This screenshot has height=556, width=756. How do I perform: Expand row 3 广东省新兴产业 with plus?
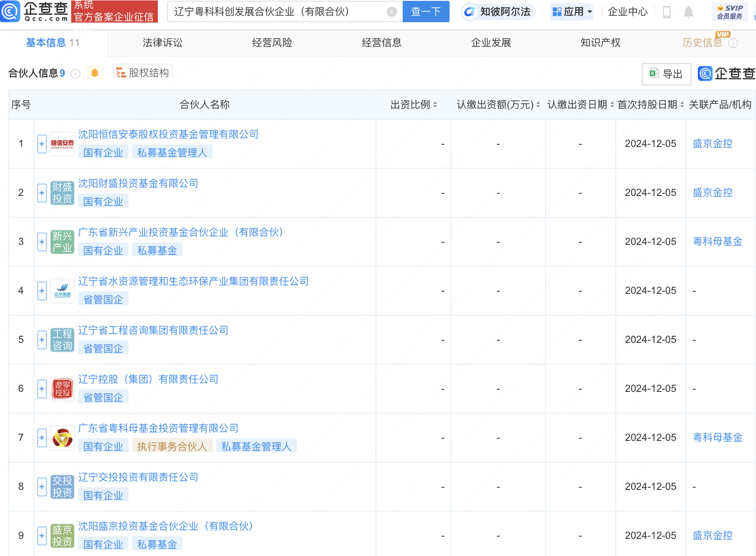42,242
